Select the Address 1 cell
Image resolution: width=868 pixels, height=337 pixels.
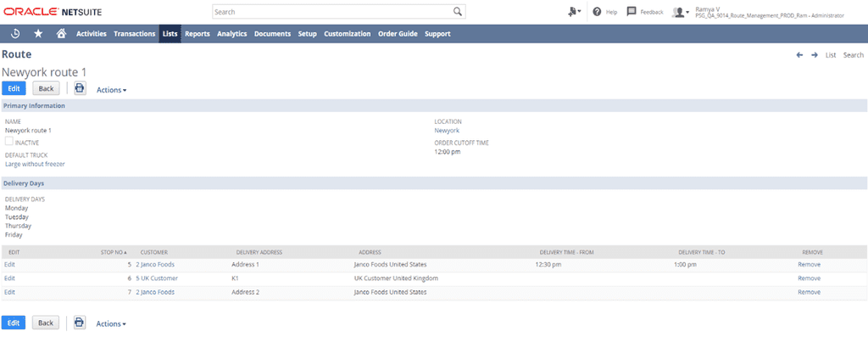(x=245, y=264)
